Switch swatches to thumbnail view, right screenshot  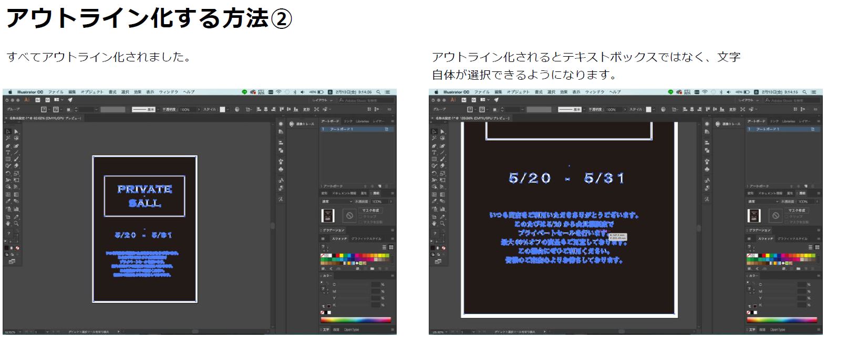coord(817,247)
